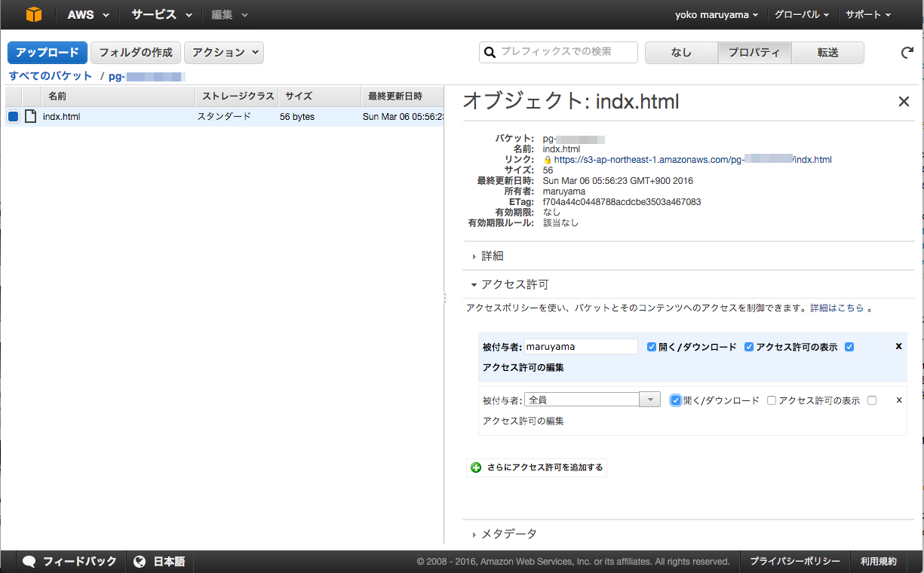Toggle the indx.html row checkbox
The image size is (924, 573).
point(13,117)
